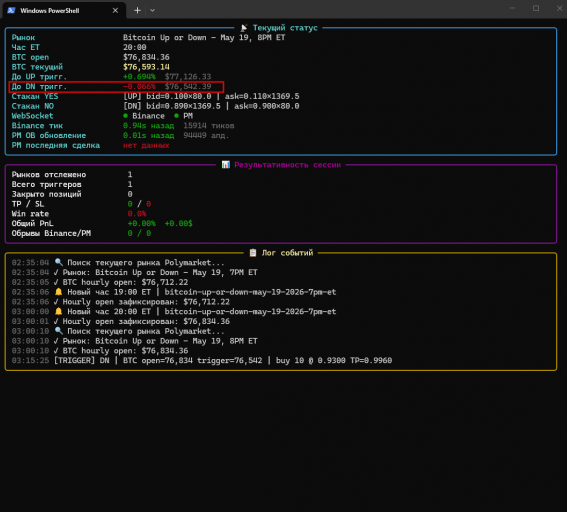Viewport: 567px width, 512px height.
Task: Click the PowerShell icon in the tab
Action: coord(12,10)
